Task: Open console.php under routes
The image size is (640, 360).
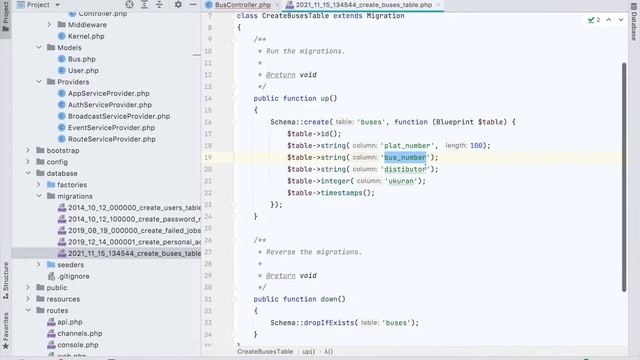Action: click(78, 344)
